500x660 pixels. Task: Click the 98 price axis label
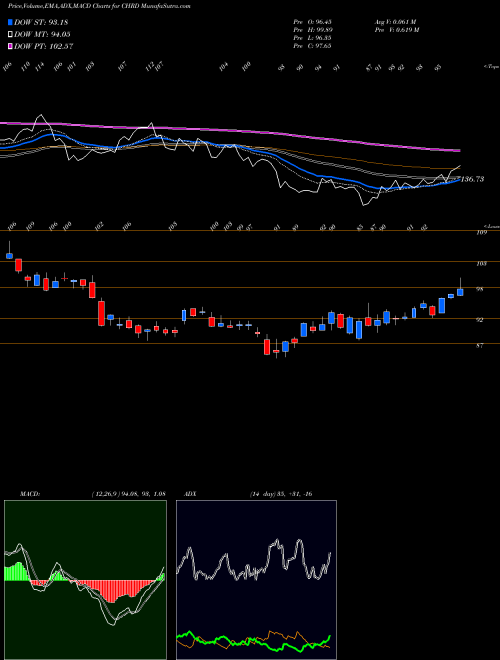point(480,289)
